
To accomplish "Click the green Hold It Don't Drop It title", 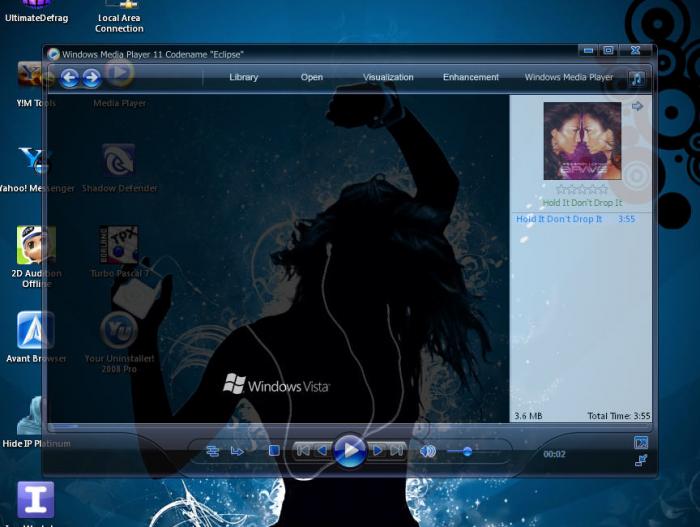I will 582,203.
